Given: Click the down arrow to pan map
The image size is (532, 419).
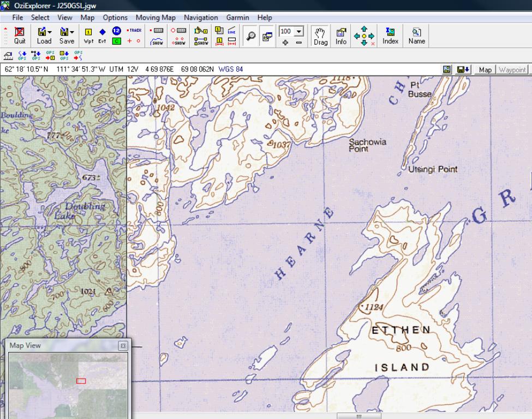Looking at the screenshot, I should click(364, 43).
